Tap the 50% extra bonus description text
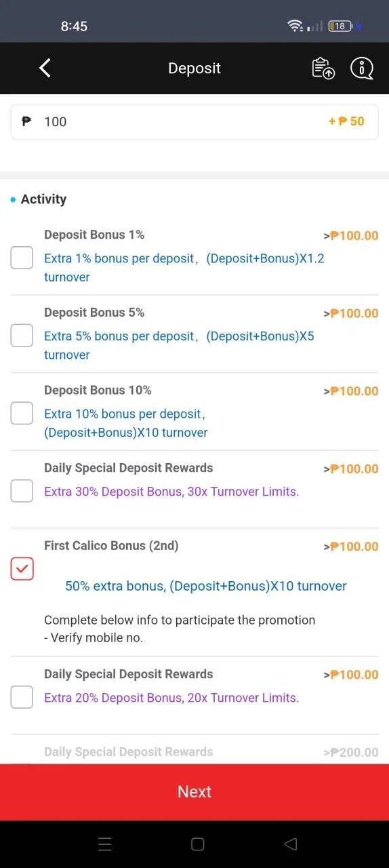Screen dimensions: 389x868 tap(206, 586)
